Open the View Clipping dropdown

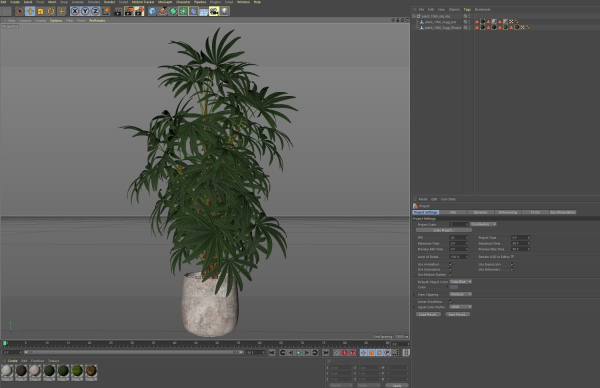461,294
